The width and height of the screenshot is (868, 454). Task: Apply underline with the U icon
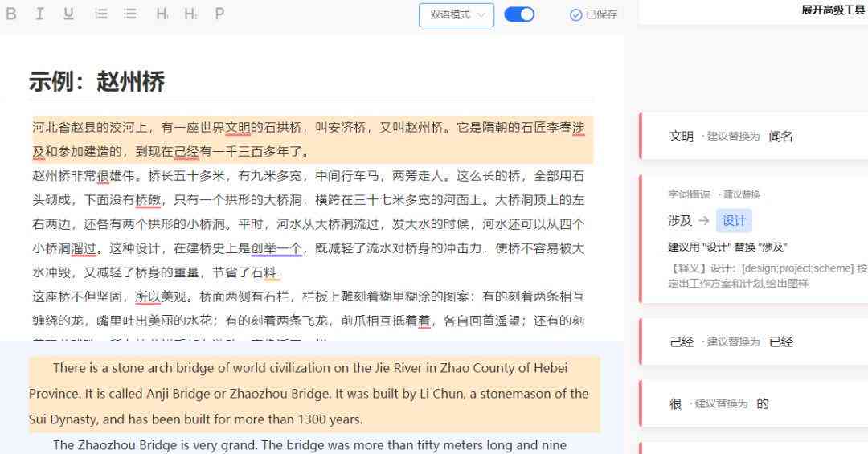(68, 14)
